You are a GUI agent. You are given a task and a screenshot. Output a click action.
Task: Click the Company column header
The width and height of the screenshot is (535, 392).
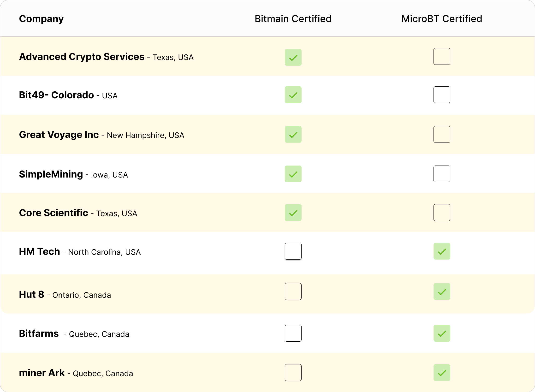pyautogui.click(x=41, y=18)
